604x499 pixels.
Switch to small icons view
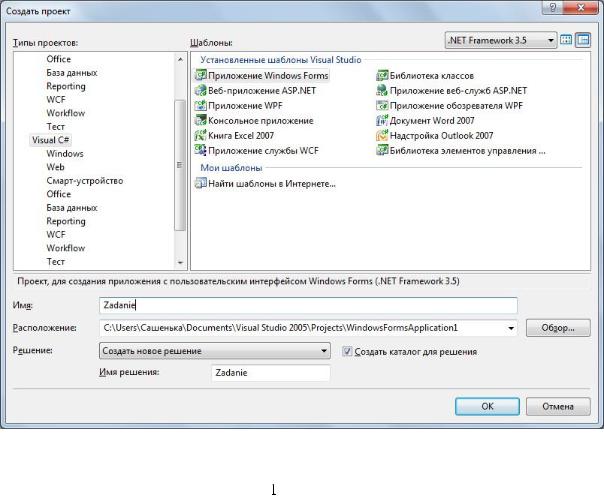coord(583,40)
